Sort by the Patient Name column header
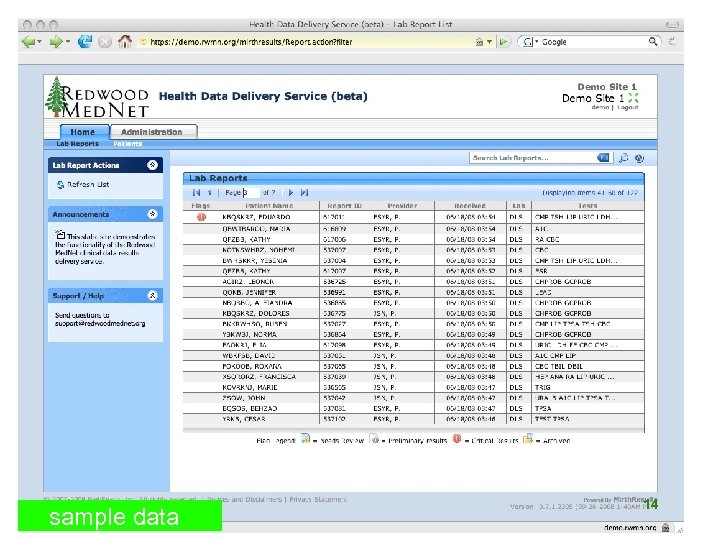Screen dimensions: 720x540 tap(269, 206)
